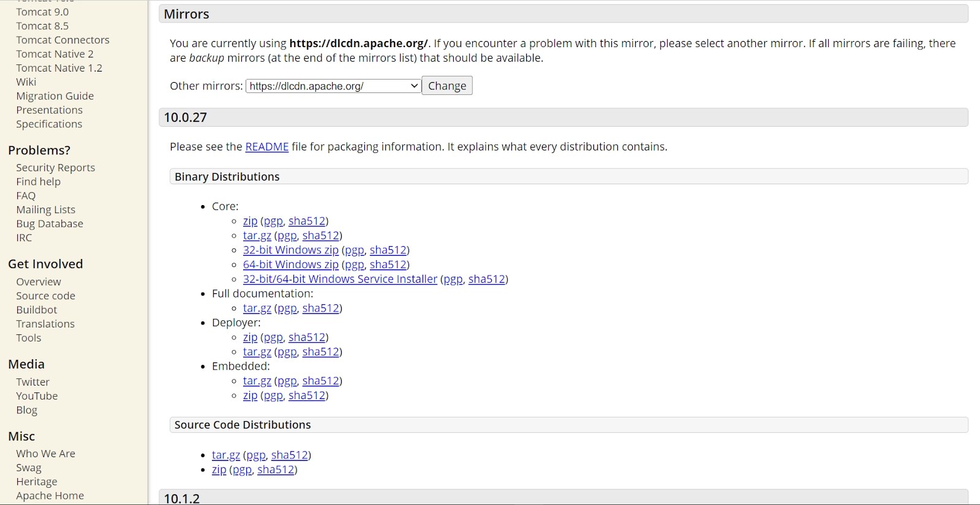Screen dimensions: 980x505
Task: Open Tomcat Native 1.2 page
Action: [x=59, y=68]
